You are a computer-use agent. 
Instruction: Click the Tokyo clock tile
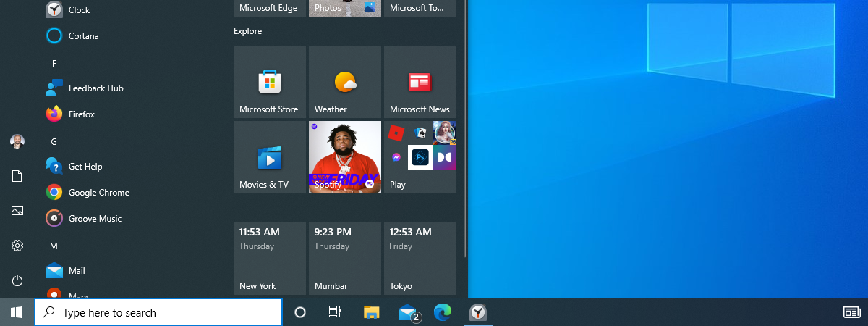point(420,259)
